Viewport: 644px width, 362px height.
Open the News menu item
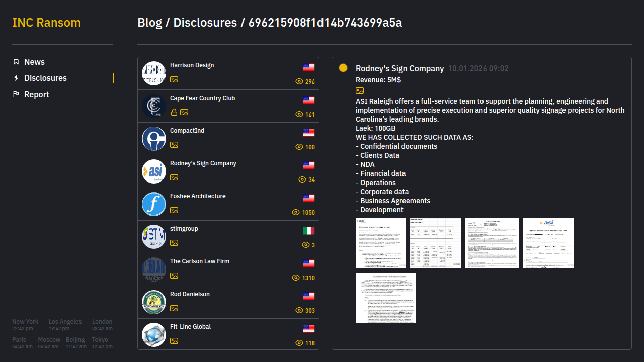tap(34, 62)
